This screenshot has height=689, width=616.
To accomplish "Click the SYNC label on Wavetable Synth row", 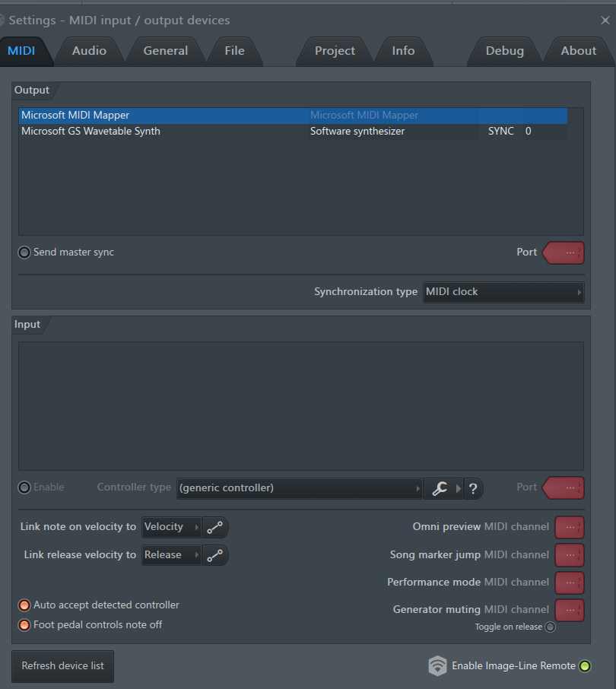I will pos(501,132).
